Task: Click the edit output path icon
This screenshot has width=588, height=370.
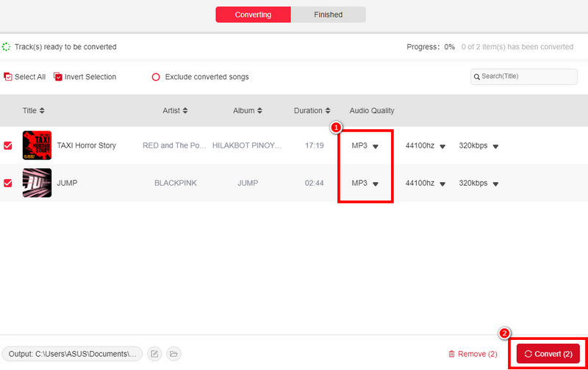Action: 154,354
